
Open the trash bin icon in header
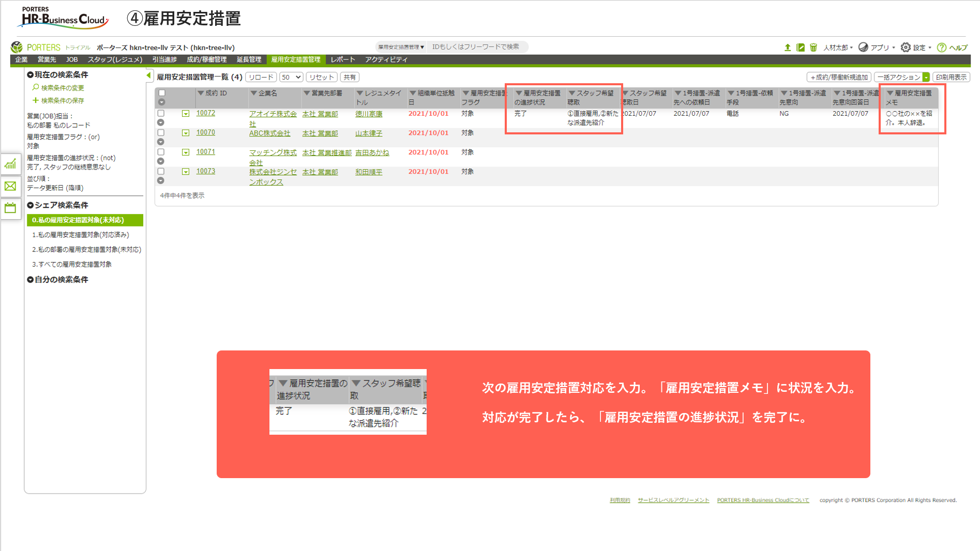click(813, 47)
